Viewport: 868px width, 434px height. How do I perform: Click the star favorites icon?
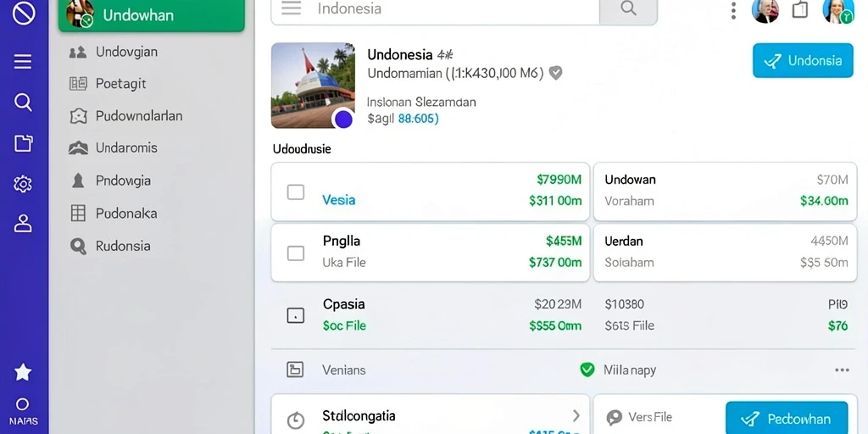[23, 372]
